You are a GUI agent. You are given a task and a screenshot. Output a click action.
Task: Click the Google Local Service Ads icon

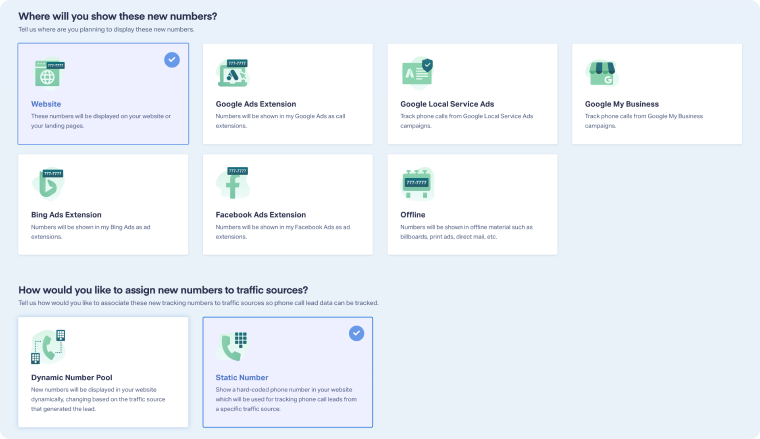pyautogui.click(x=417, y=73)
